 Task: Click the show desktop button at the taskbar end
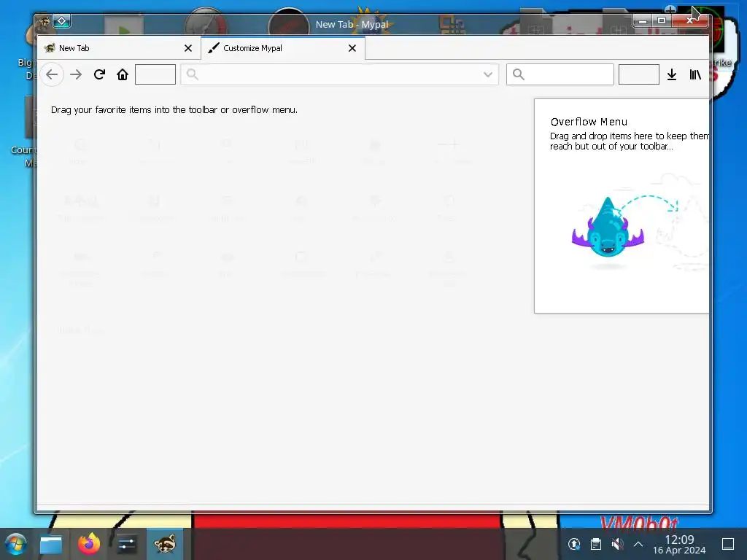(728, 544)
